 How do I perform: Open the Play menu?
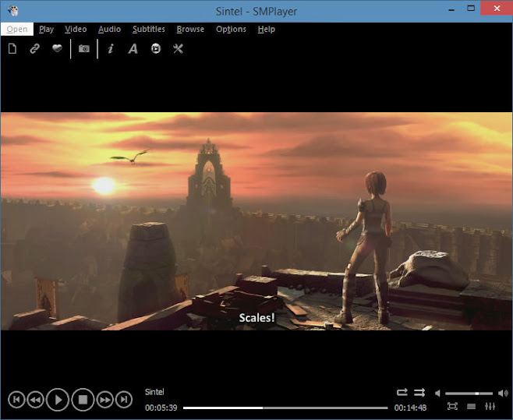coord(46,29)
